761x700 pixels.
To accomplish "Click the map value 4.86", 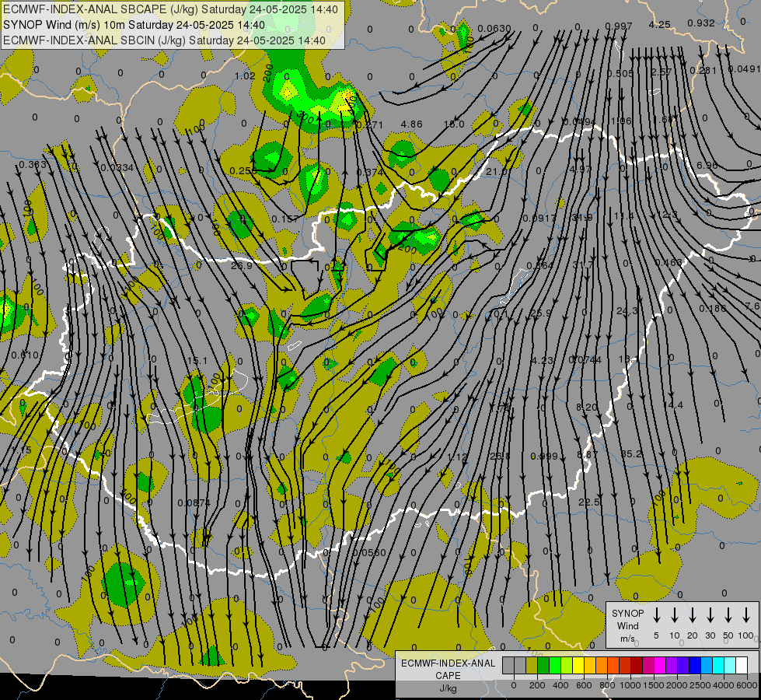I will click(x=411, y=124).
